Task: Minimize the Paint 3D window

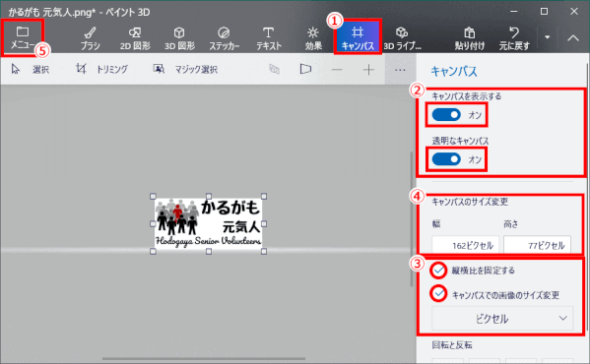Action: click(x=514, y=11)
